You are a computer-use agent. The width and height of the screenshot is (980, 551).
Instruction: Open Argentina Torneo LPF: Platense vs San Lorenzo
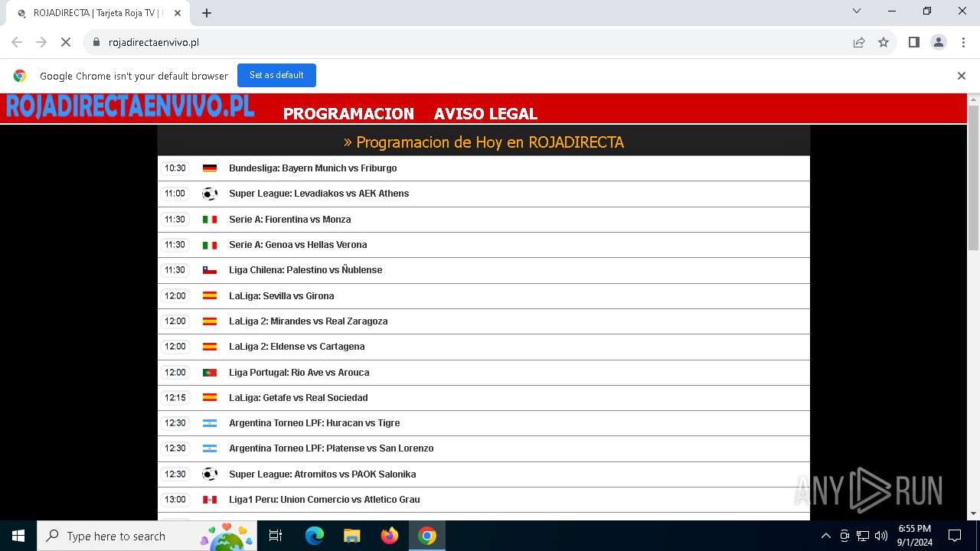click(x=331, y=448)
